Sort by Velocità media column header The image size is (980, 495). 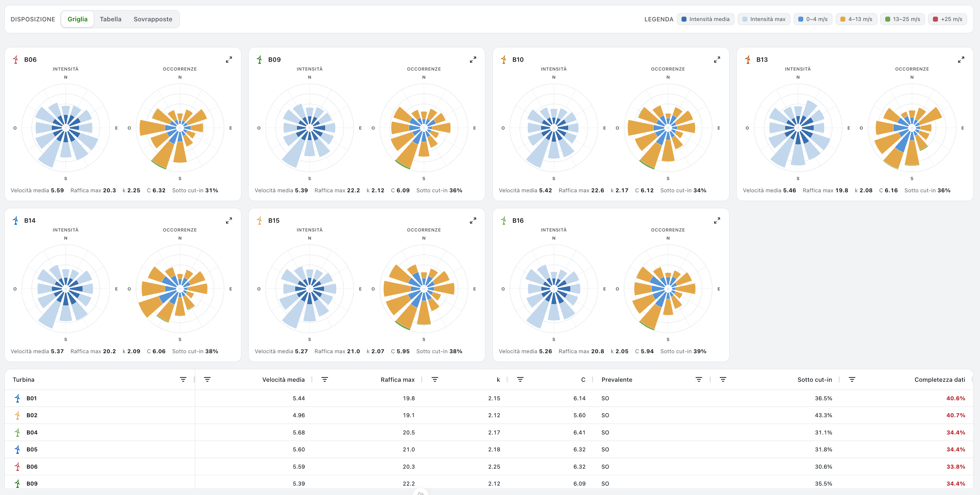(283, 380)
